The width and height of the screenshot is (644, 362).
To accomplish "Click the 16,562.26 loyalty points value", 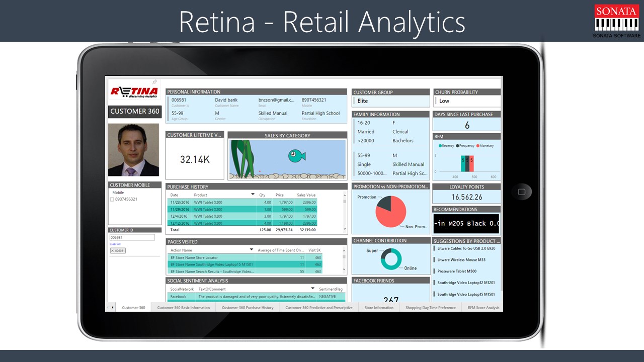I will (467, 197).
